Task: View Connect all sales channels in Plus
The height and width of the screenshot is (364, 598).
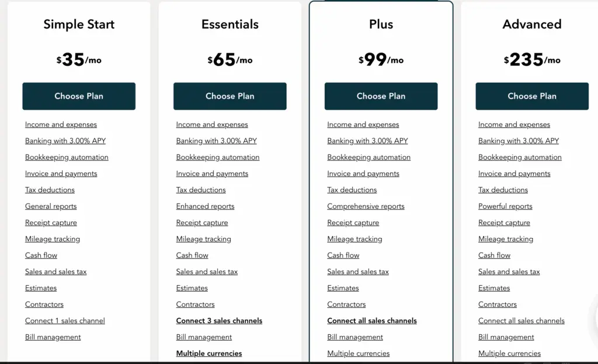Action: pyautogui.click(x=372, y=320)
